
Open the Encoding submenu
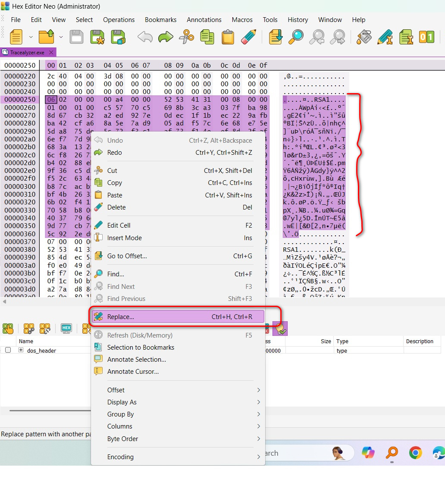(178, 457)
